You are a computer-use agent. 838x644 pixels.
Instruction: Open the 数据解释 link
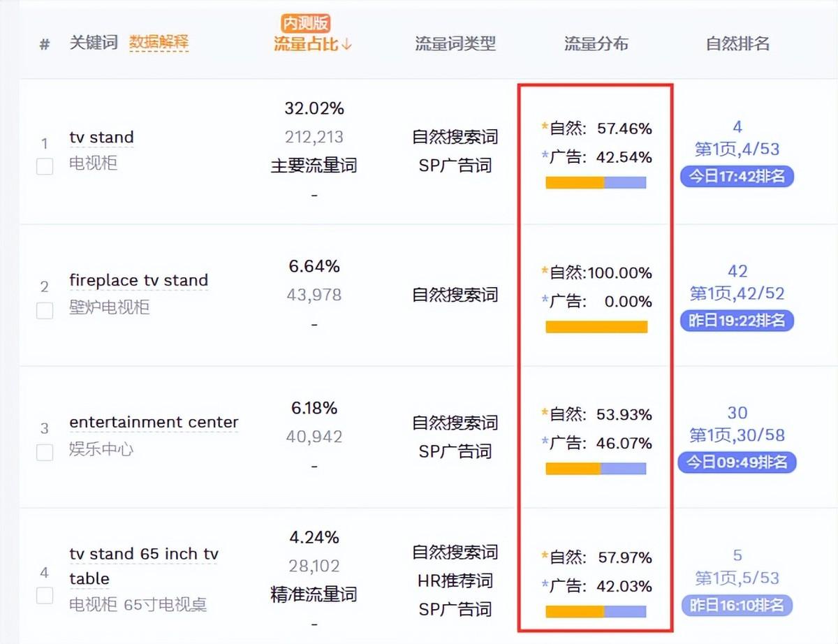point(159,43)
